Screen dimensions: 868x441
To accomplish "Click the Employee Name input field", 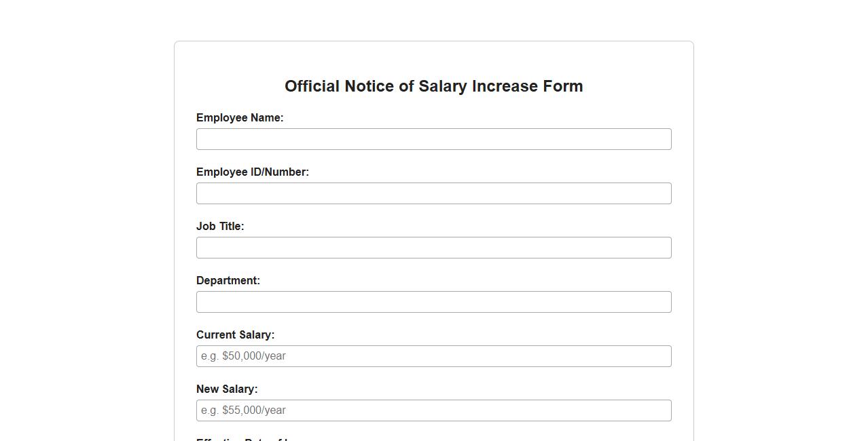I will (433, 138).
